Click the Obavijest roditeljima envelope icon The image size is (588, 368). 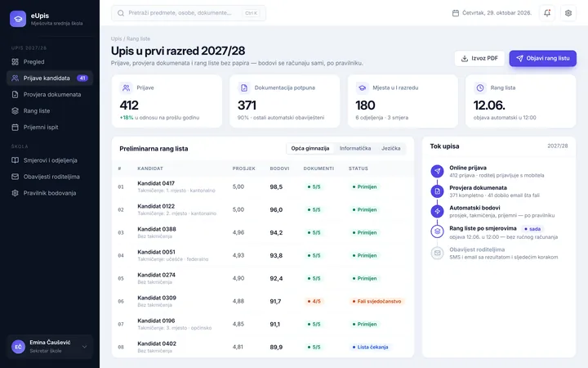point(437,253)
